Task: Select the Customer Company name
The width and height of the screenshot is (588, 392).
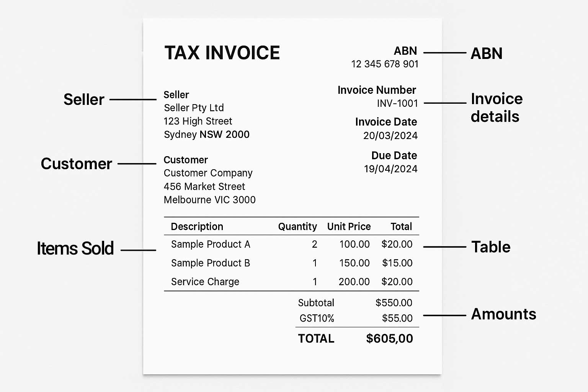Action: (208, 173)
